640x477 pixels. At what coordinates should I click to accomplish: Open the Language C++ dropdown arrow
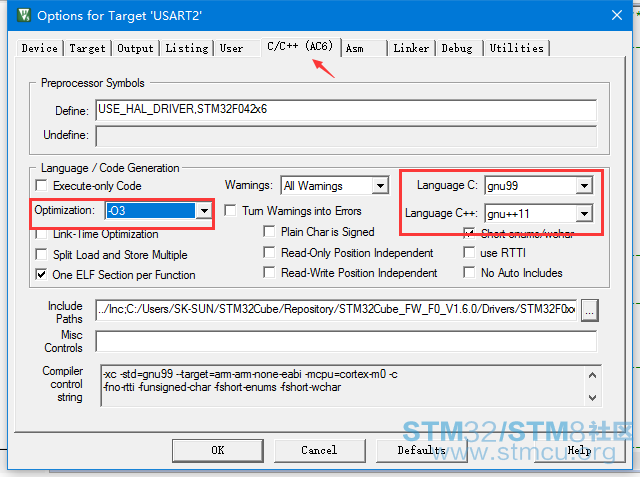pos(584,213)
